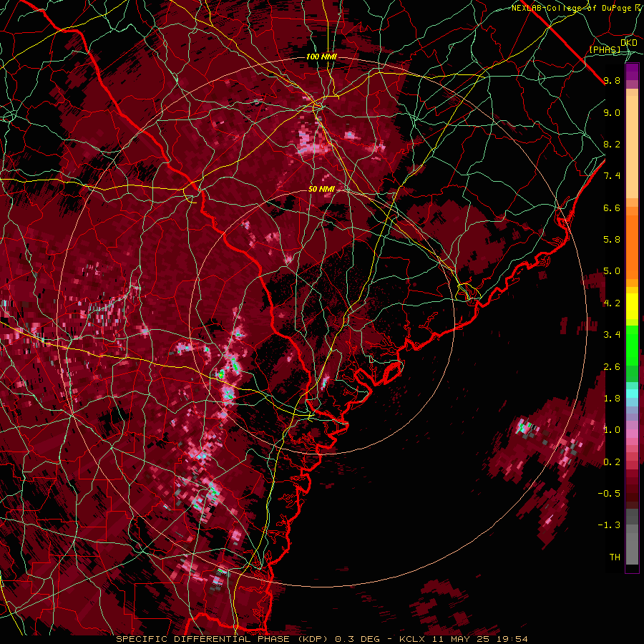The height and width of the screenshot is (644, 644).
Task: Click the 9.0 value on the color scale
Action: click(612, 112)
